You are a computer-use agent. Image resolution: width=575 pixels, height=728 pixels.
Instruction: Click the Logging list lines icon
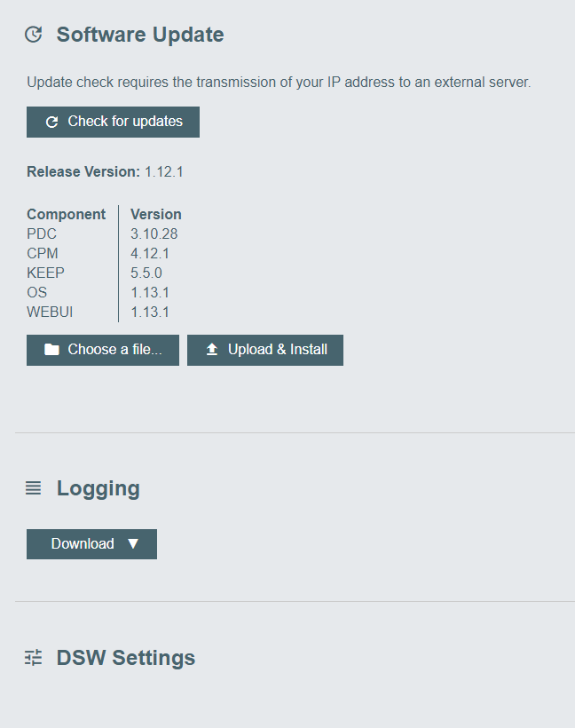point(33,488)
